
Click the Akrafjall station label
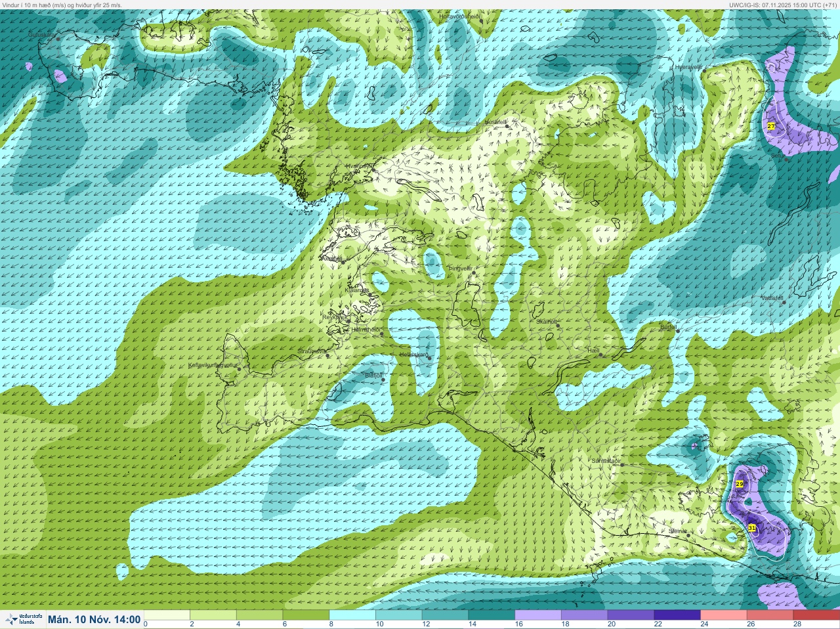331,259
